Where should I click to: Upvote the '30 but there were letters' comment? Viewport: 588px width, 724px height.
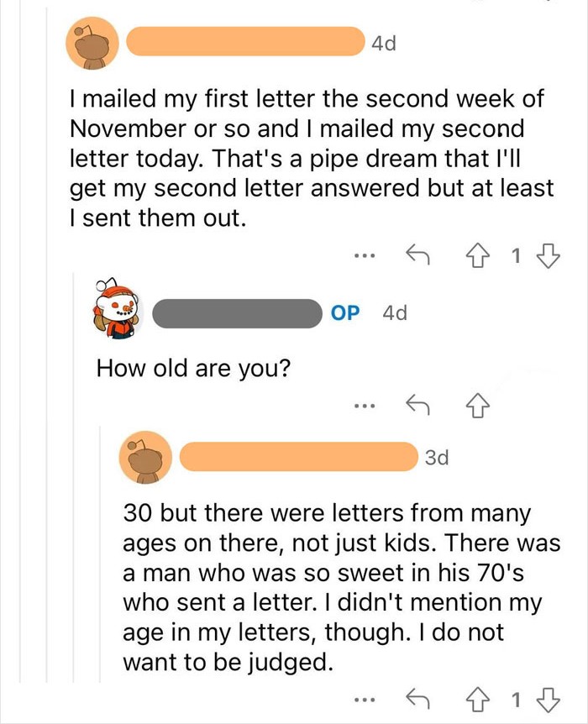(x=478, y=700)
